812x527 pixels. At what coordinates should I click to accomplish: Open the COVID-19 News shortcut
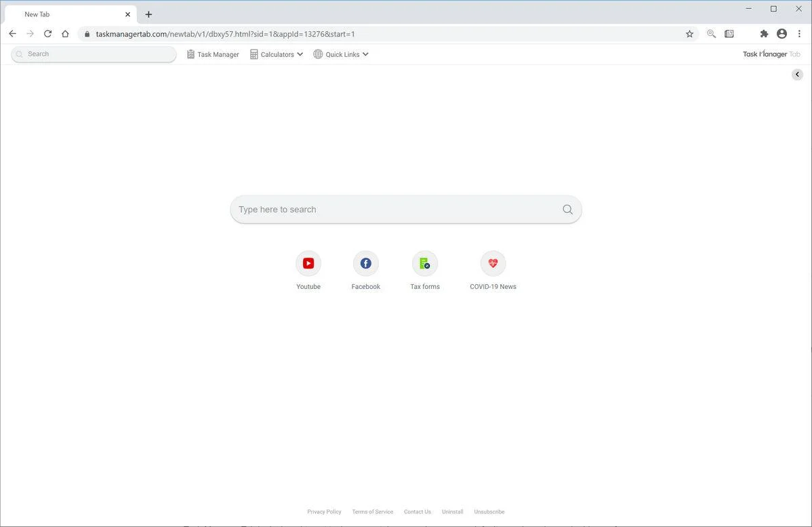click(x=493, y=271)
